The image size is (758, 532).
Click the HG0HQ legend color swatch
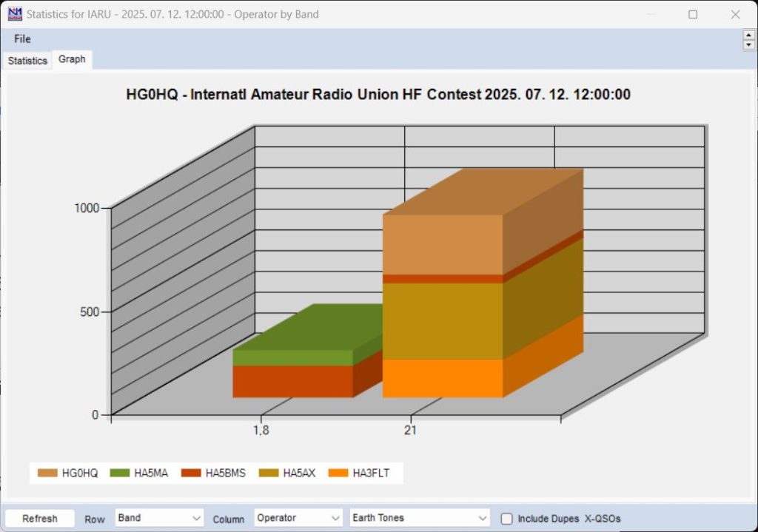click(x=47, y=473)
